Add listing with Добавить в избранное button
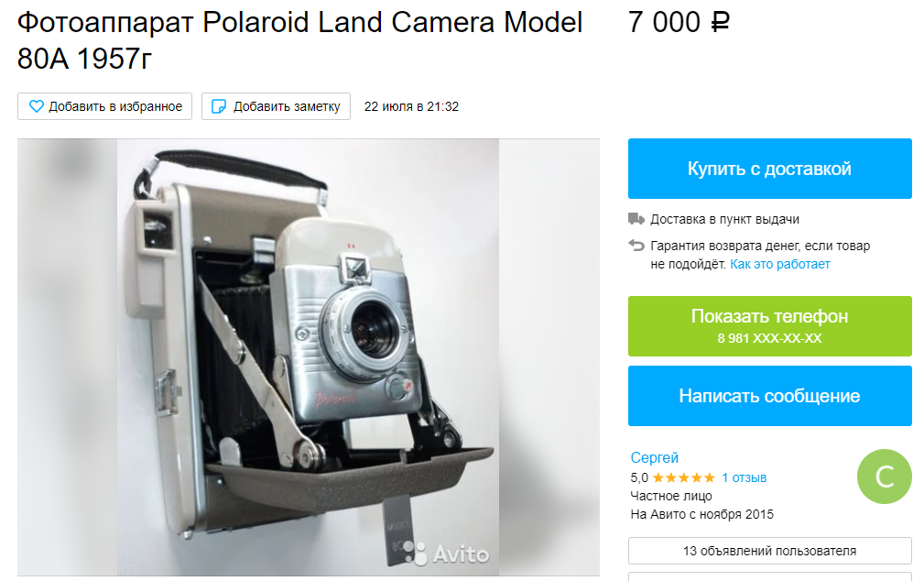This screenshot has height=581, width=924. tap(105, 106)
